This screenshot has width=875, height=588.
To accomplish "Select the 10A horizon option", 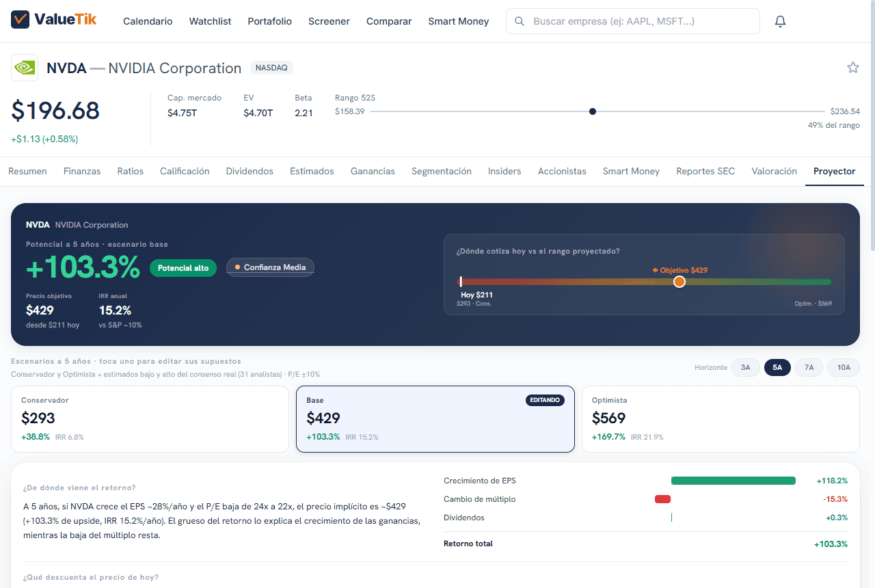I will click(844, 367).
